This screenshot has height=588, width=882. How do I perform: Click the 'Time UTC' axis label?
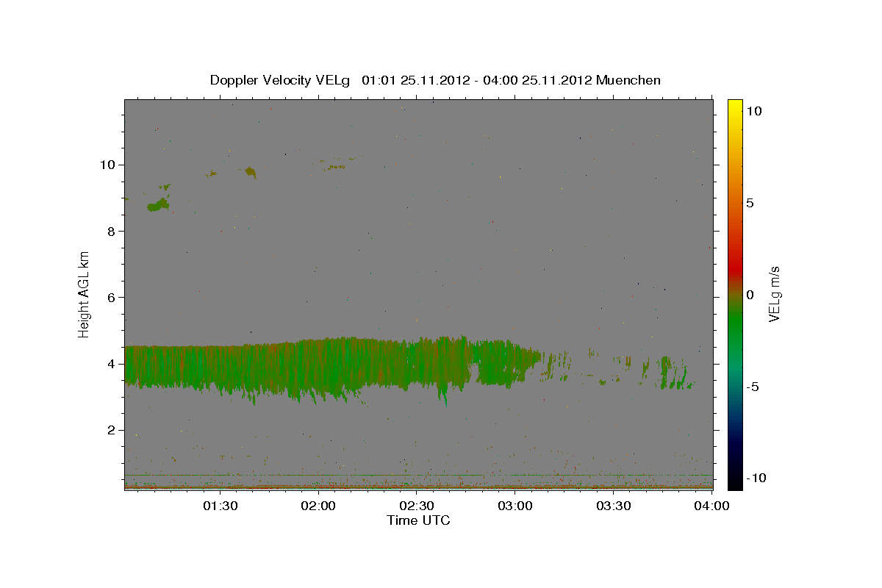pyautogui.click(x=418, y=520)
